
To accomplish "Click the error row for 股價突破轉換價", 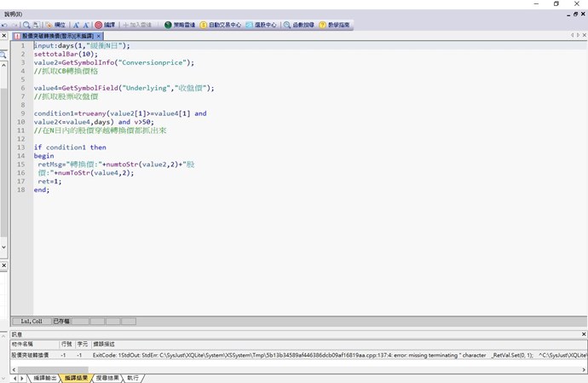I will point(30,354).
